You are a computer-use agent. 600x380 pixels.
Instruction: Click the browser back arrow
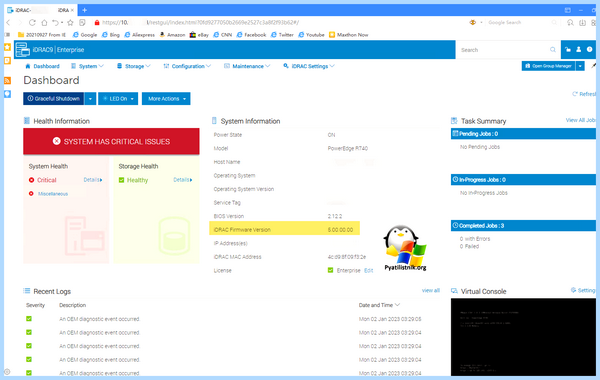[8, 23]
